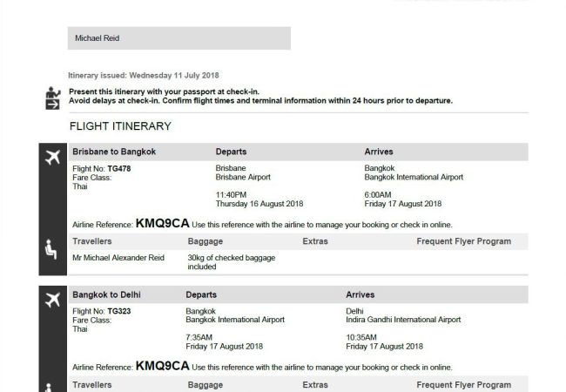The width and height of the screenshot is (566, 392).
Task: Click the Frequent Flyer Program column of the Brisbane flight
Action: coord(463,241)
